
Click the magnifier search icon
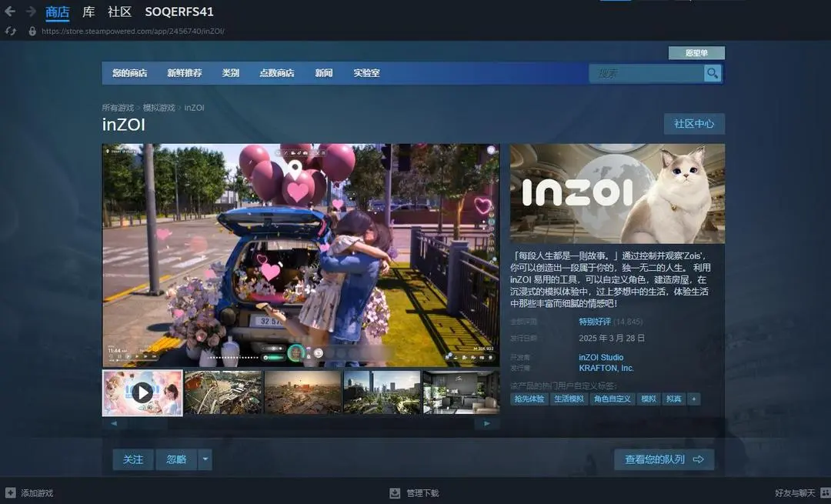tap(713, 73)
